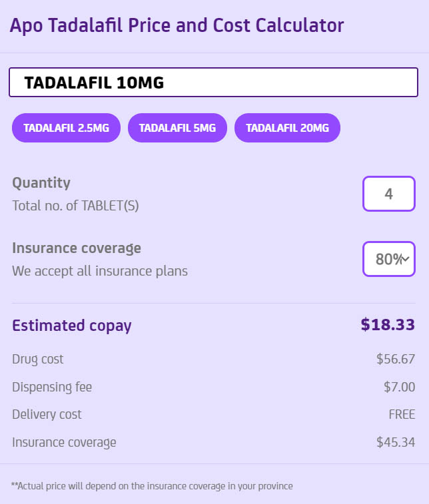Click the Delivery cost label
Image resolution: width=429 pixels, height=504 pixels.
(x=47, y=414)
